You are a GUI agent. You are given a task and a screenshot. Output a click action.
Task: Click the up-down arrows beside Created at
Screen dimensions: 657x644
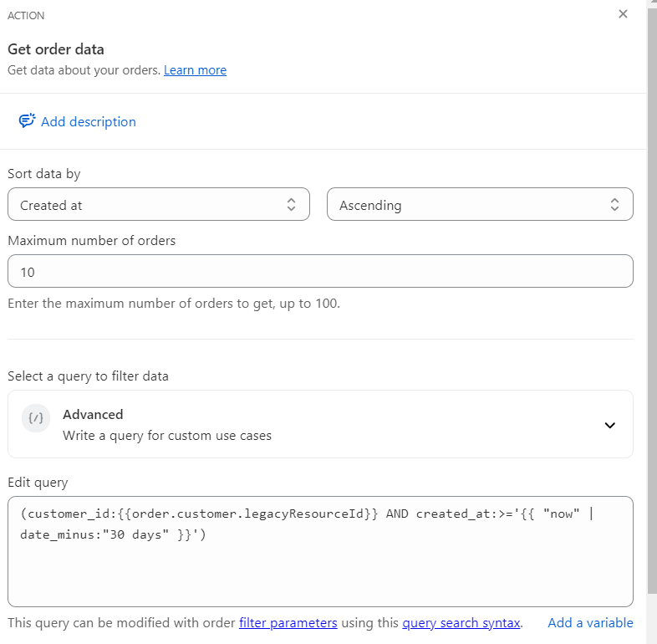291,205
